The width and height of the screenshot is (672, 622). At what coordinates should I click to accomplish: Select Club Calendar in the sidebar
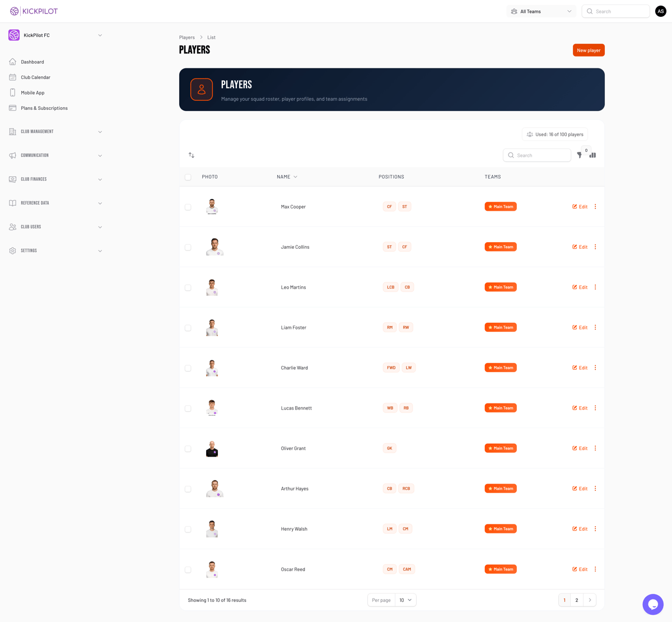point(36,77)
